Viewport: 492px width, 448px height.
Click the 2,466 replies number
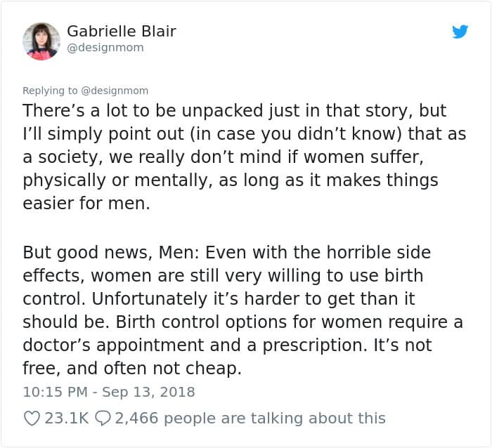point(136,419)
